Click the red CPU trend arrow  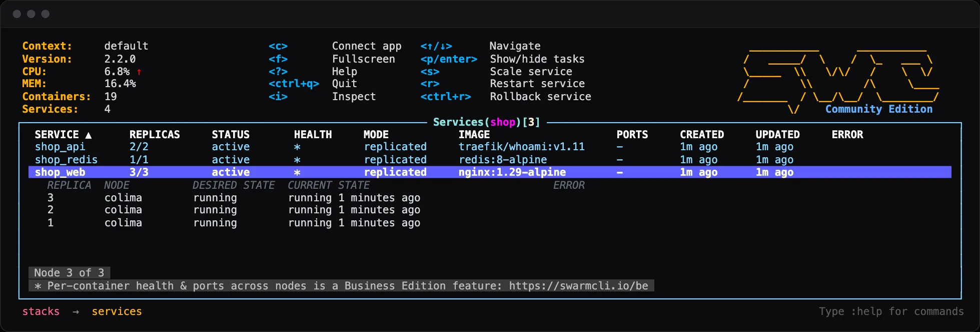pos(139,72)
